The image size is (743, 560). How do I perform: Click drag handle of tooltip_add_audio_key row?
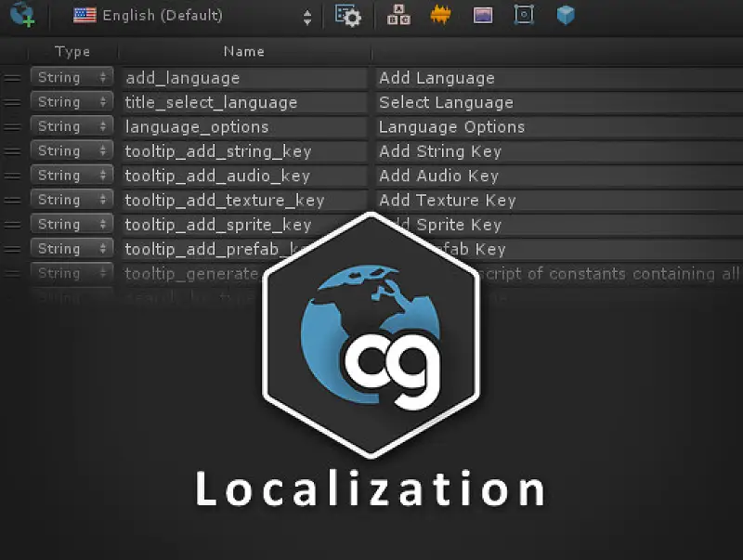[x=13, y=176]
